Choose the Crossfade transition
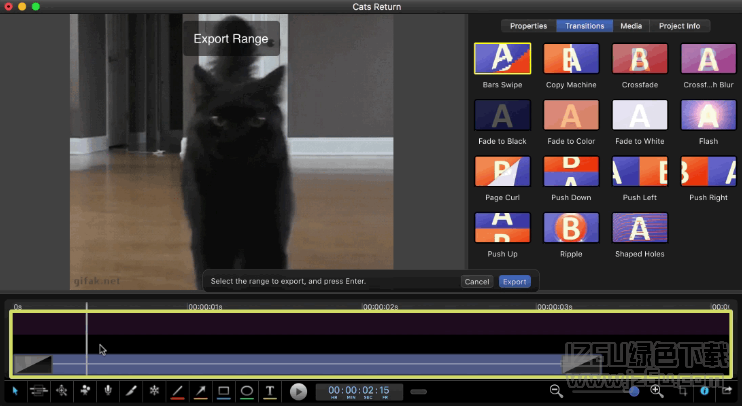 coord(640,59)
